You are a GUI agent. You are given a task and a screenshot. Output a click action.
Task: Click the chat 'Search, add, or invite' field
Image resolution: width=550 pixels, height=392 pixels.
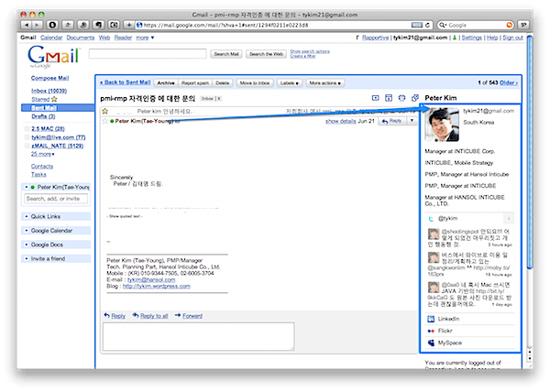point(57,198)
